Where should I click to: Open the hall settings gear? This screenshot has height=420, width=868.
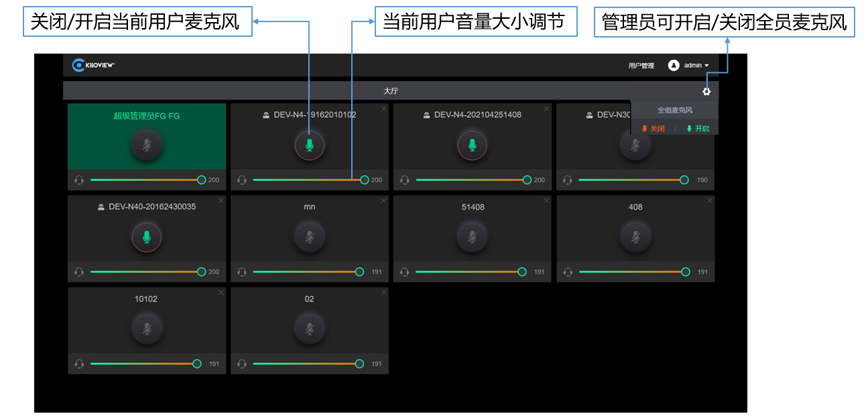[706, 91]
